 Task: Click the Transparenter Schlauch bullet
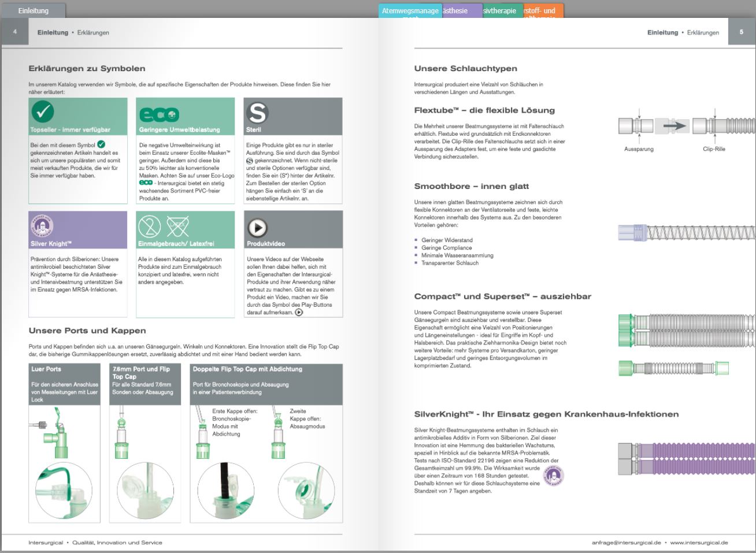coord(450,263)
